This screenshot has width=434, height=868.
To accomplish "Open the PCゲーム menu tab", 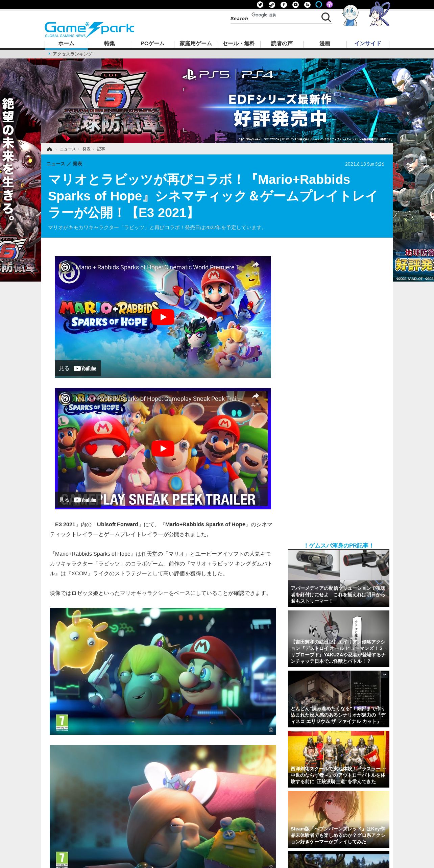I will 152,44.
